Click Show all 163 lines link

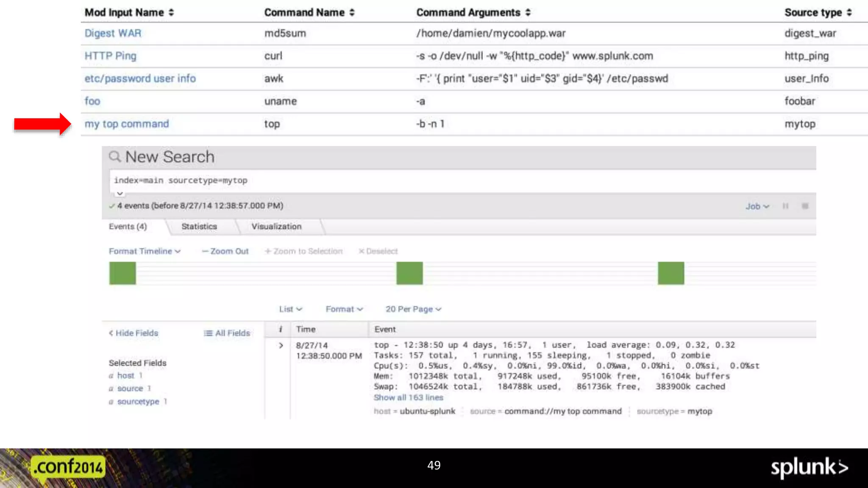pyautogui.click(x=408, y=398)
